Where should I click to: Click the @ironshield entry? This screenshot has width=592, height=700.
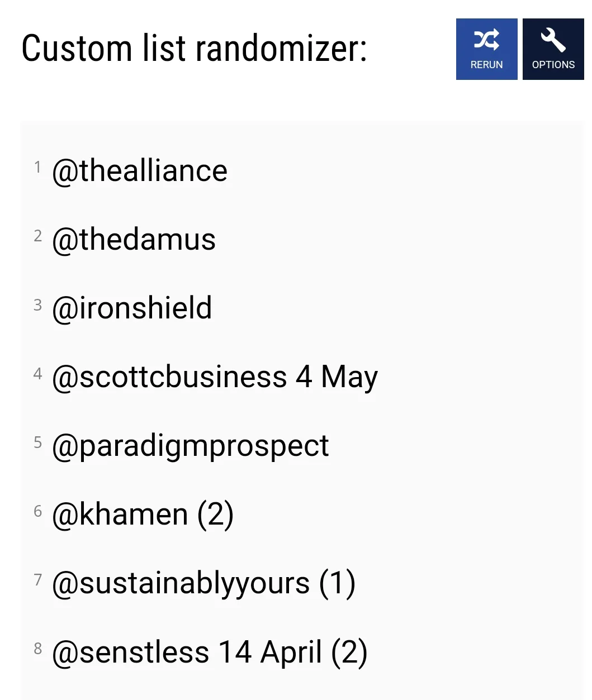[x=132, y=308]
